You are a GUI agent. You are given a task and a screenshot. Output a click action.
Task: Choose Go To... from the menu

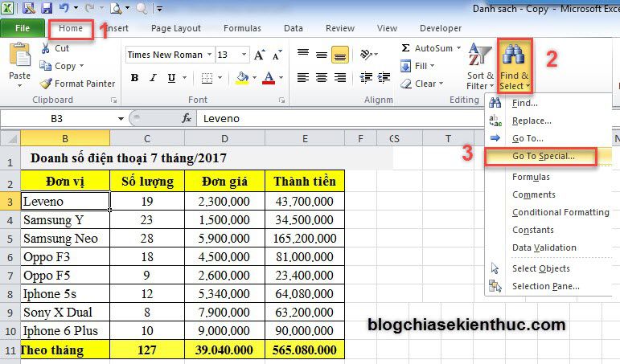pyautogui.click(x=548, y=138)
